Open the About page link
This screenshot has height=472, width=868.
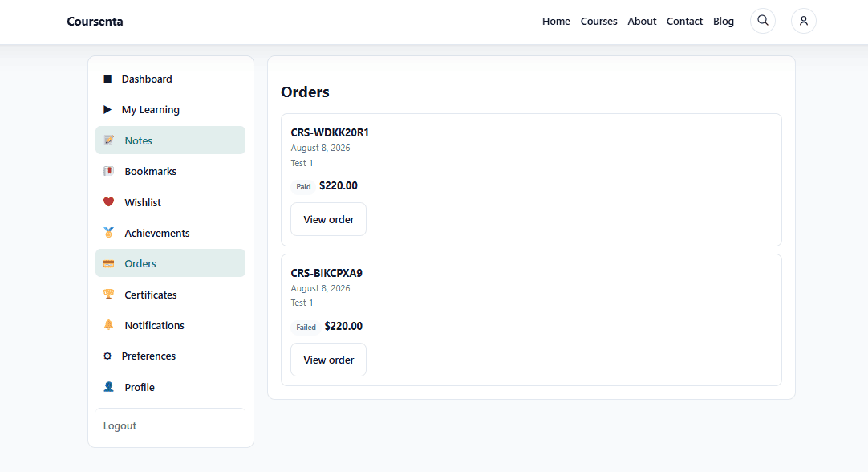(x=642, y=21)
